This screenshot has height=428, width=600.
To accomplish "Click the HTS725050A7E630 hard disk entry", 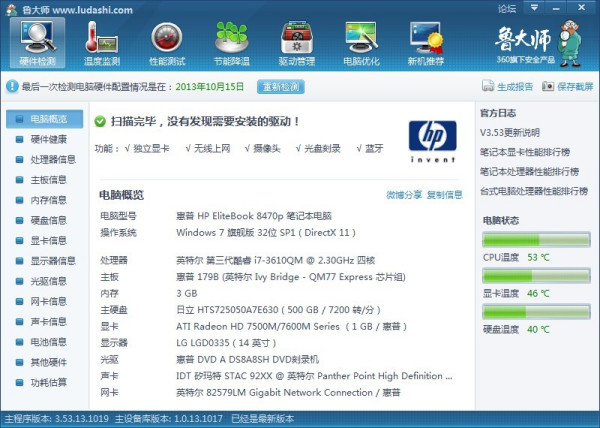I will pos(279,310).
